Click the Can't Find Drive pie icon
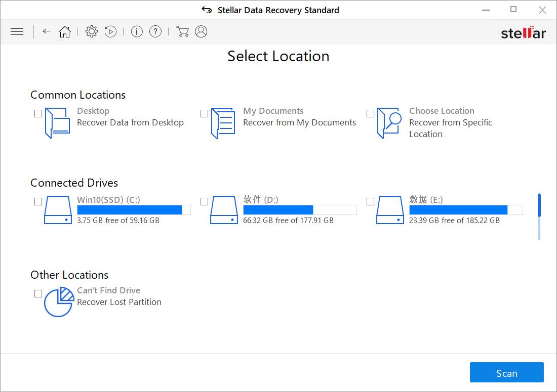Screen dimensions: 557x392 point(59,302)
